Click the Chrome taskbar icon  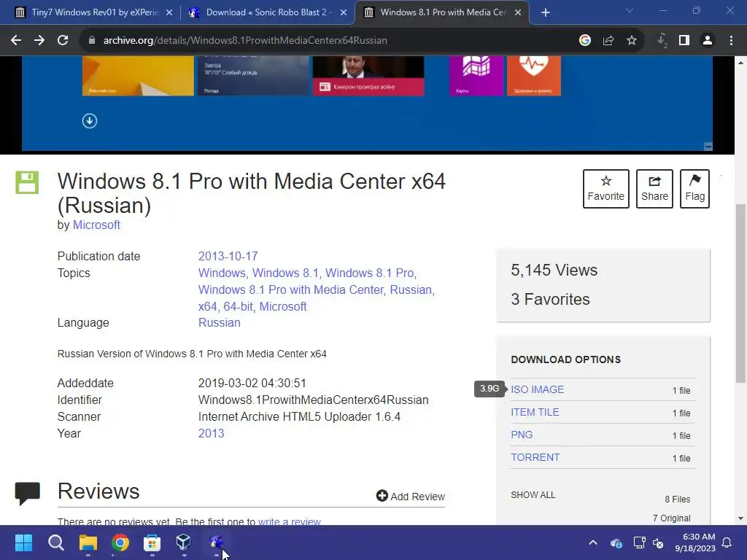120,542
